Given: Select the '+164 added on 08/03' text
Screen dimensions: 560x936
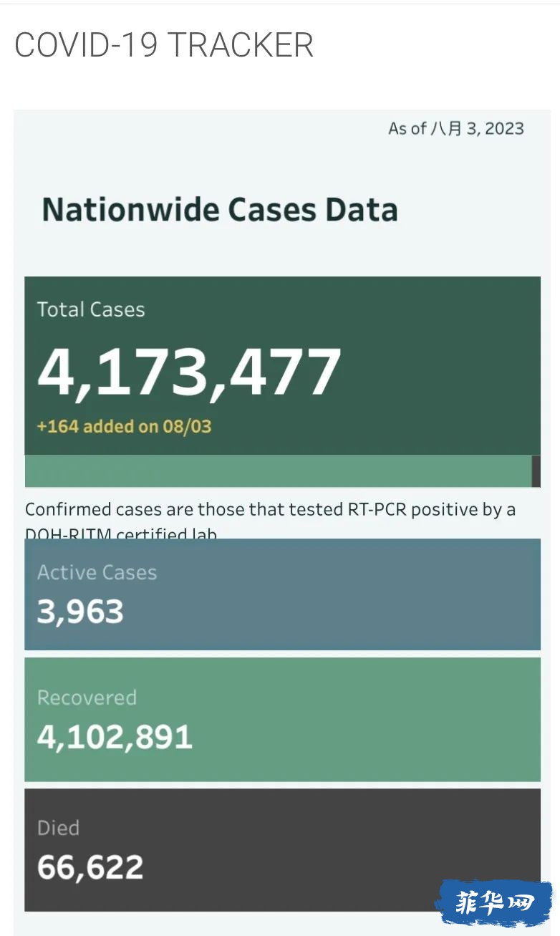Looking at the screenshot, I should point(124,427).
